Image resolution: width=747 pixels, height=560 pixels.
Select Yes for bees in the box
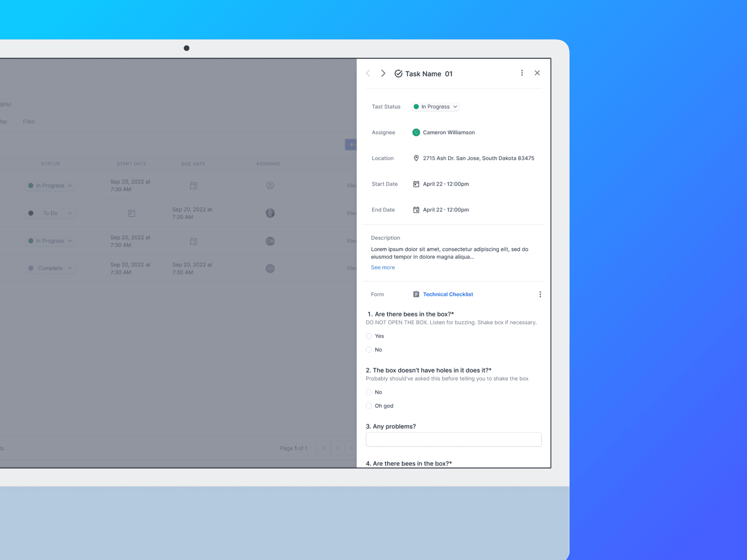pos(369,336)
